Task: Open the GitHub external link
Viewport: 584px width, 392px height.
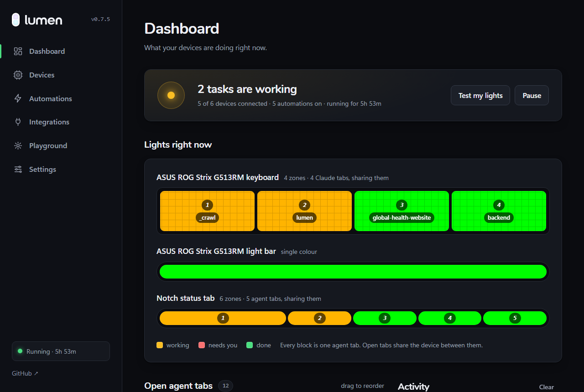Action: pyautogui.click(x=25, y=373)
